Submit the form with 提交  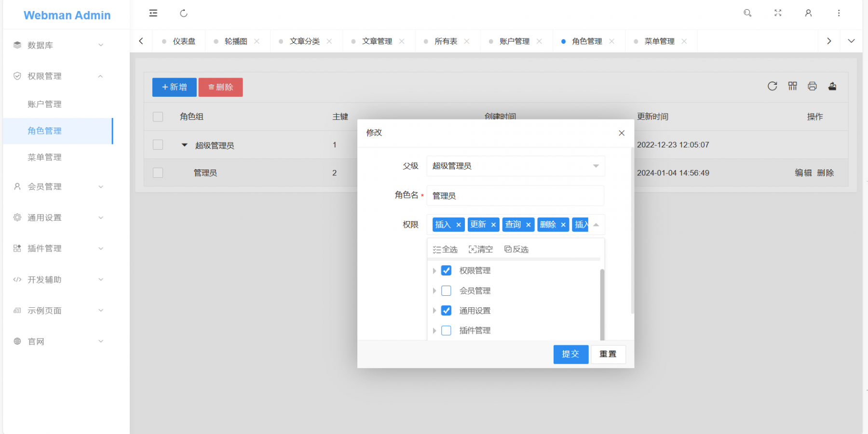571,354
